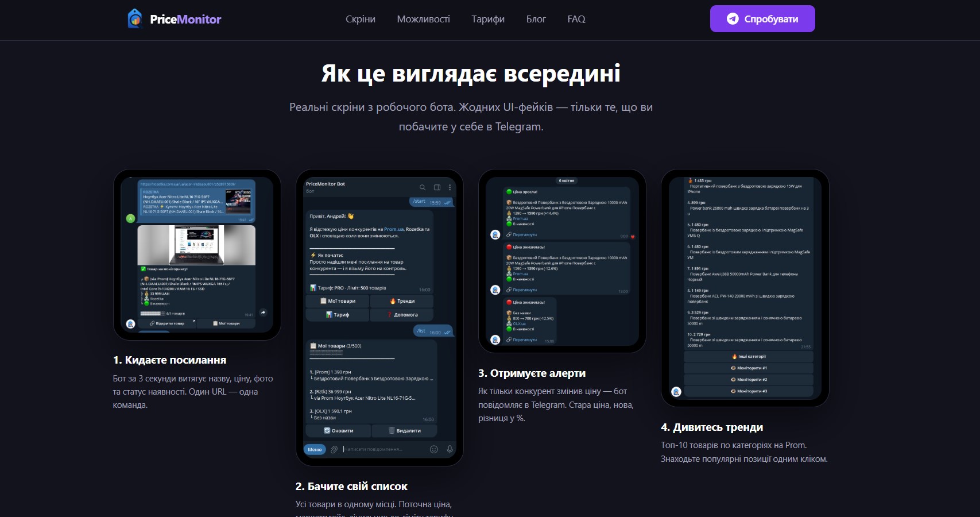Click the Інші категорії button

[x=749, y=356]
